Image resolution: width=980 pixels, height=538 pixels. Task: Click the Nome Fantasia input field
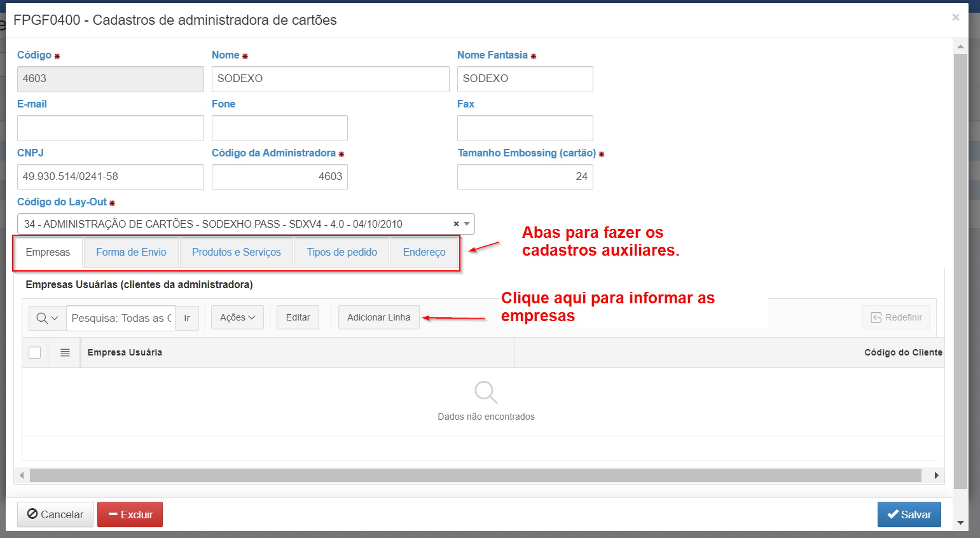click(525, 79)
